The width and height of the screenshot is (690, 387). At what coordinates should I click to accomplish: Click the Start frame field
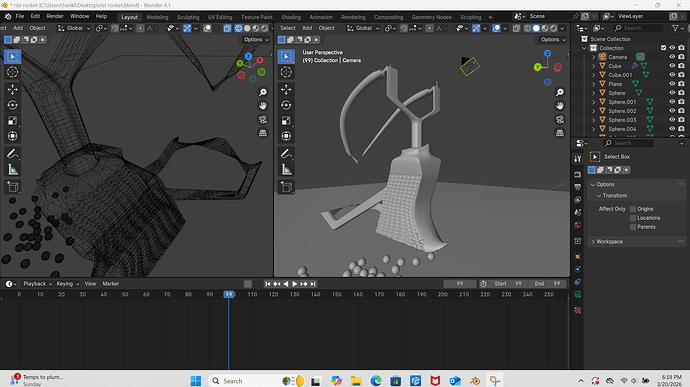508,284
